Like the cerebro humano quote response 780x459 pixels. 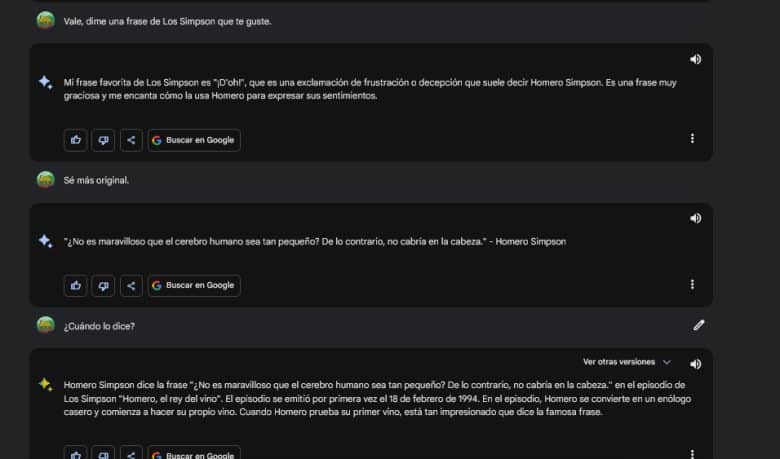coord(76,285)
